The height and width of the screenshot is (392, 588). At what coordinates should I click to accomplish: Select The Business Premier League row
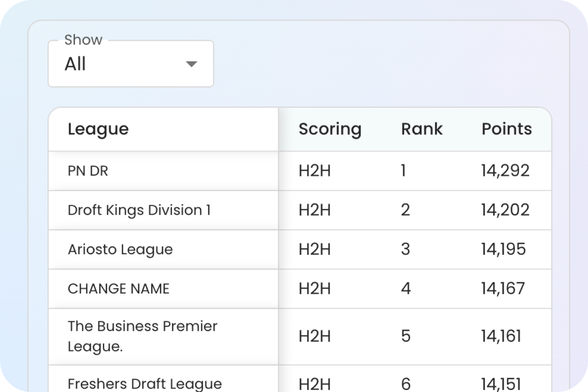click(x=143, y=336)
